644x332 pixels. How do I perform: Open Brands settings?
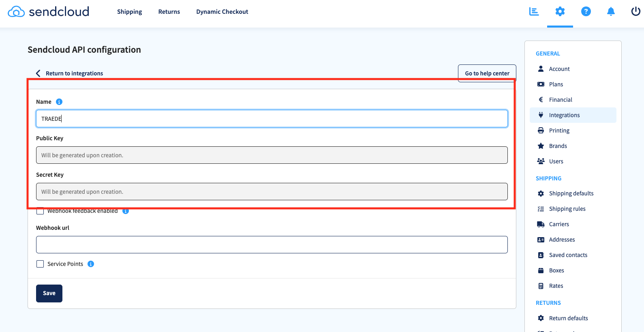pos(558,146)
